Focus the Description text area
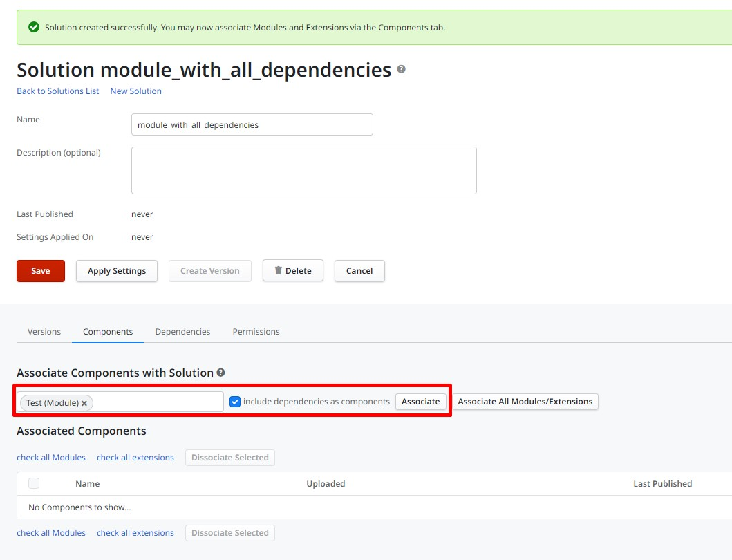Image resolution: width=732 pixels, height=560 pixels. (x=304, y=171)
